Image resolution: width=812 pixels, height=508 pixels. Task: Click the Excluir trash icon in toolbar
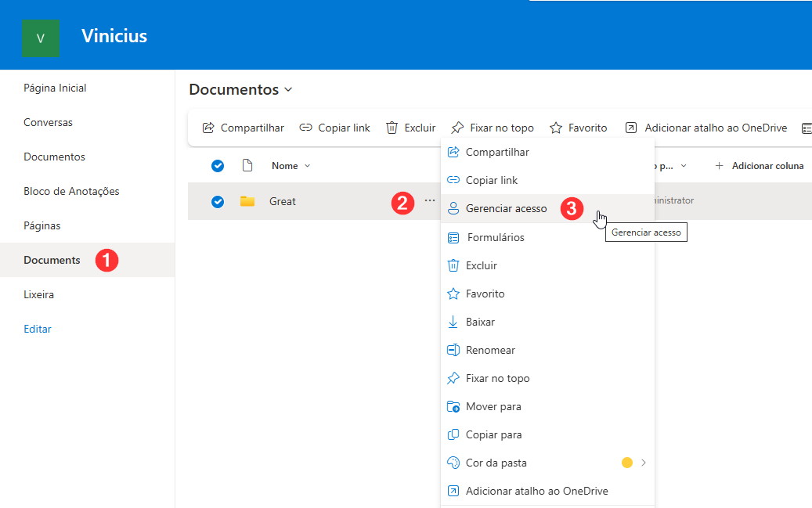tap(392, 128)
